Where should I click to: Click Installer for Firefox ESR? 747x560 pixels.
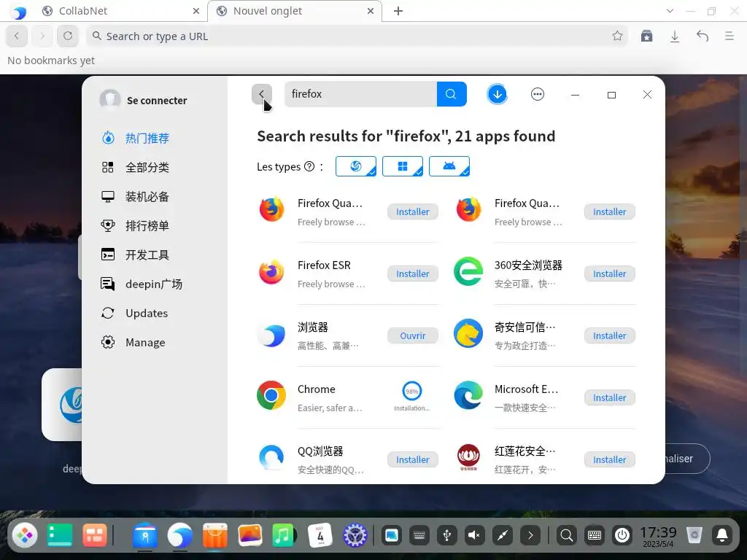pyautogui.click(x=413, y=274)
